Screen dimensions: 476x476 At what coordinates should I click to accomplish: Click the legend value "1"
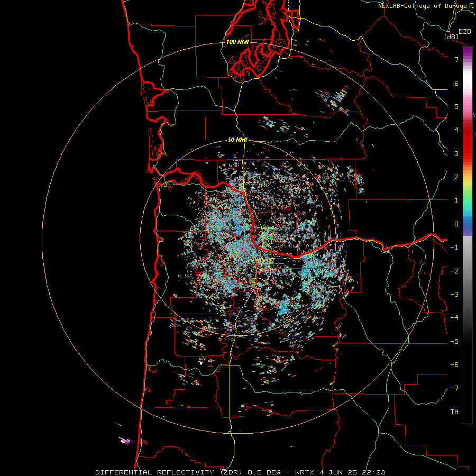[456, 200]
